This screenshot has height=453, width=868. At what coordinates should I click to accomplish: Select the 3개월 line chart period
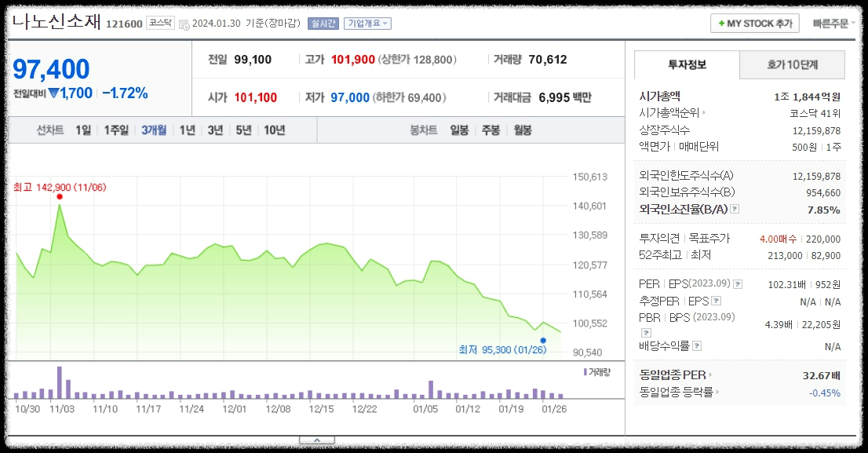coord(154,130)
